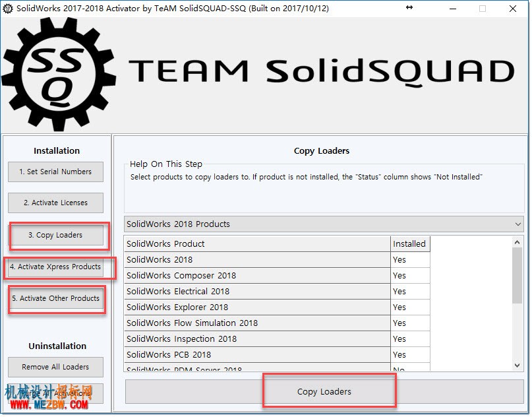Click the disabled maximize window button

click(x=483, y=9)
